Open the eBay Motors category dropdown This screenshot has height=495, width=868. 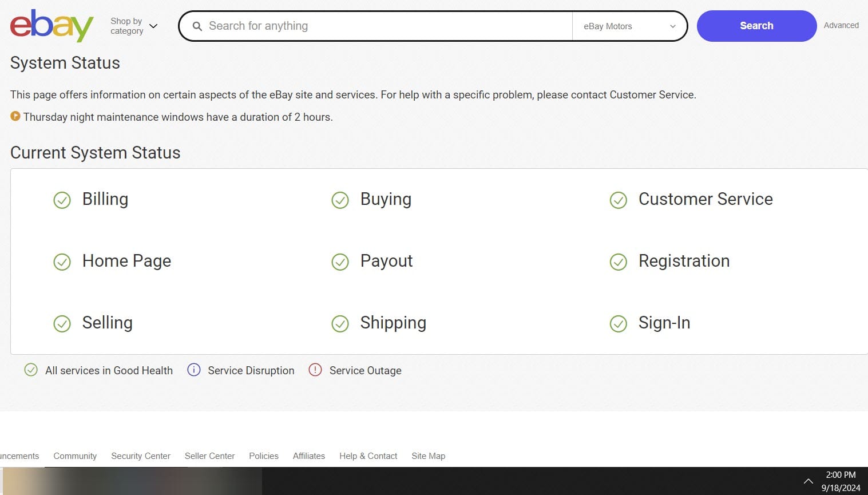[x=629, y=26]
